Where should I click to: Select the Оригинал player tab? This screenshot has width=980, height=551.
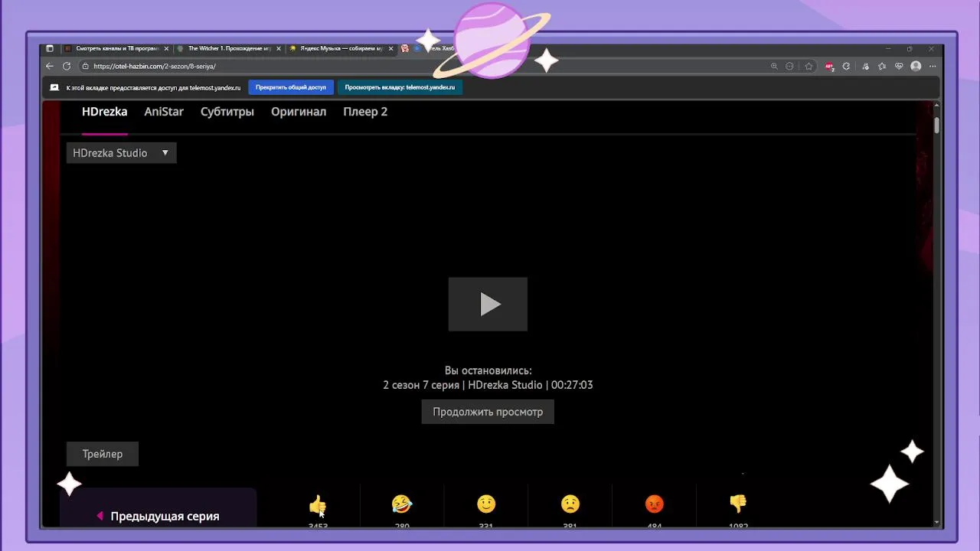coord(299,112)
